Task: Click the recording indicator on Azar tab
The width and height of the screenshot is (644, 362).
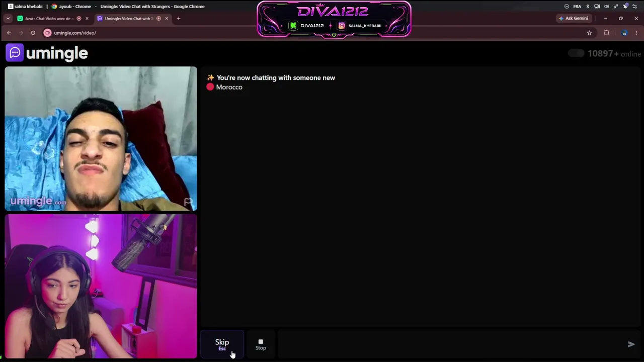Action: pos(79,19)
